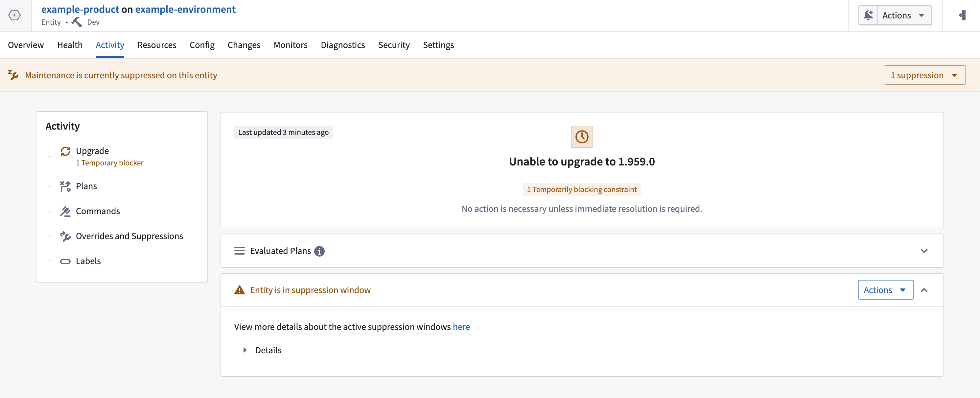Screen dimensions: 980x398
Task: Select Overrides and Suppressions in sidebar
Action: tap(129, 236)
